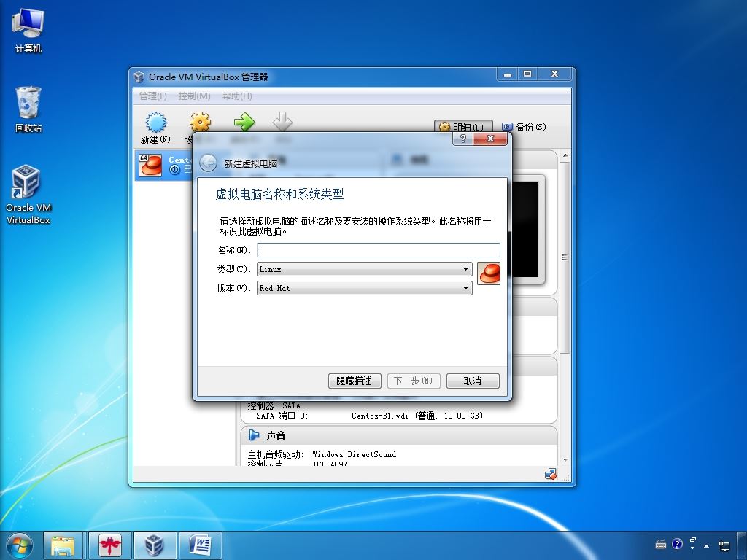Open the Type (类型) Linux dropdown
747x560 pixels.
click(x=365, y=269)
